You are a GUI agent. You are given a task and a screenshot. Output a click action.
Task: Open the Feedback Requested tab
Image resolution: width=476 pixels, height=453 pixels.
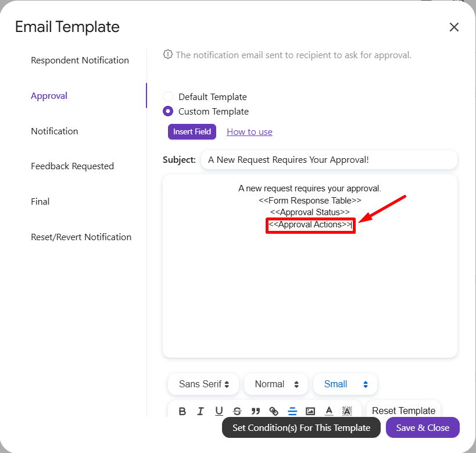pos(72,166)
